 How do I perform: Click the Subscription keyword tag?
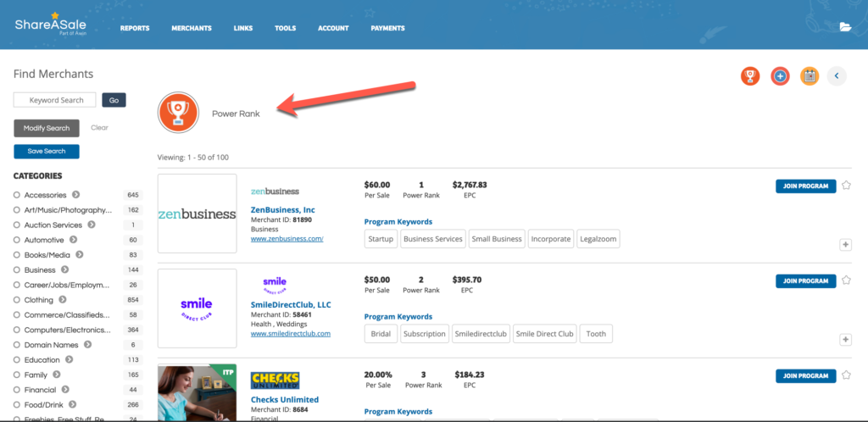point(425,334)
